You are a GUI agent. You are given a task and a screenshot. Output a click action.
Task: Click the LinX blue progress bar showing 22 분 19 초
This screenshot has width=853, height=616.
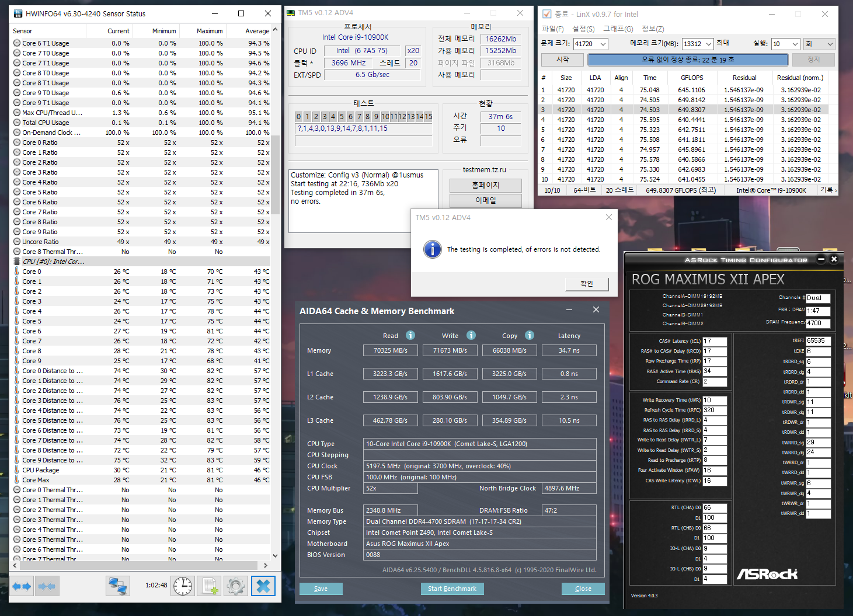point(688,60)
